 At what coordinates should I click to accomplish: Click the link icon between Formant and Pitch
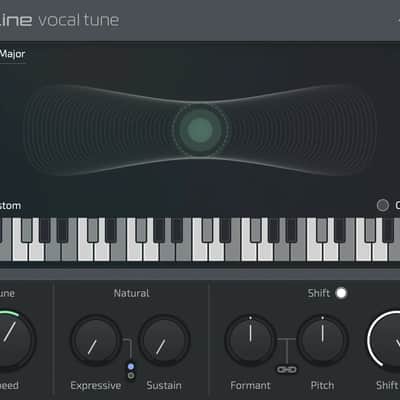point(287,370)
